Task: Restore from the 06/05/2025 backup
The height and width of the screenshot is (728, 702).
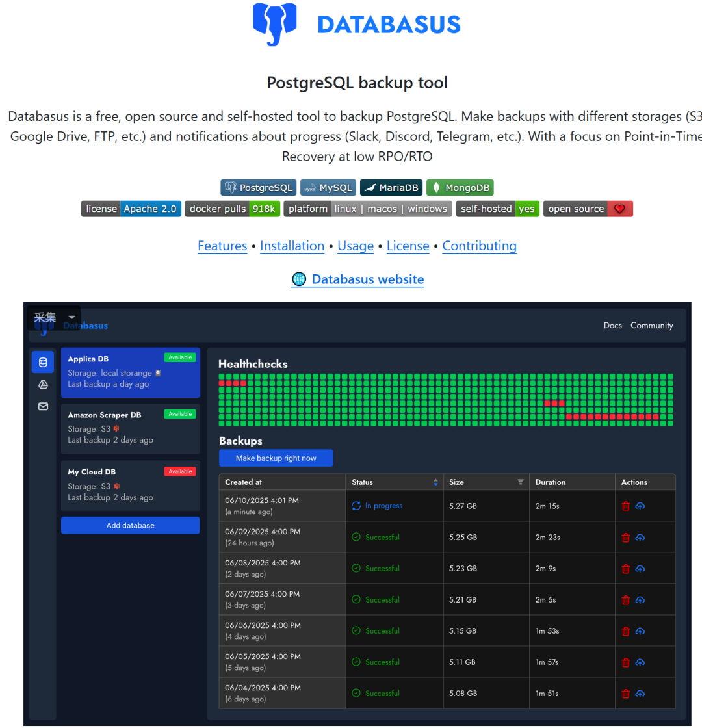Action: tap(640, 662)
